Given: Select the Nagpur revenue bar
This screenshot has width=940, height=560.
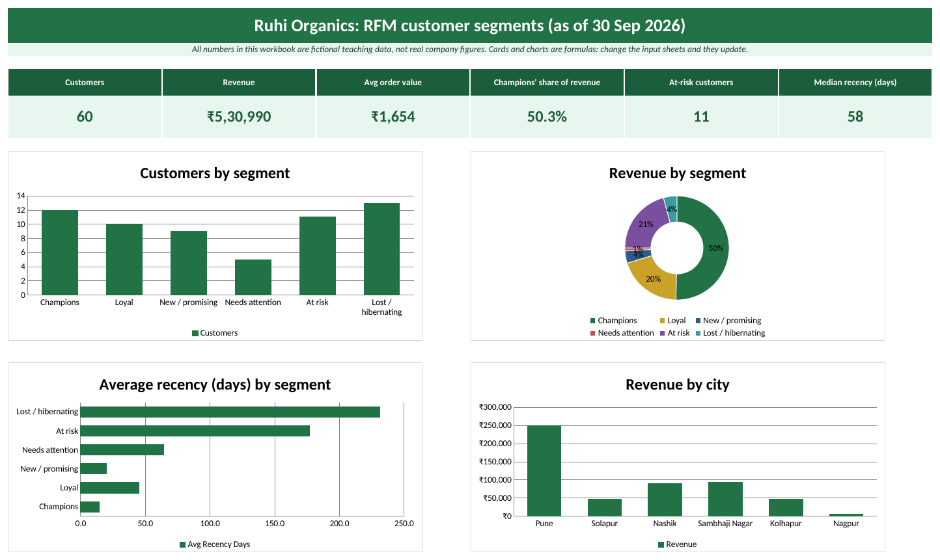Looking at the screenshot, I should pos(846,515).
